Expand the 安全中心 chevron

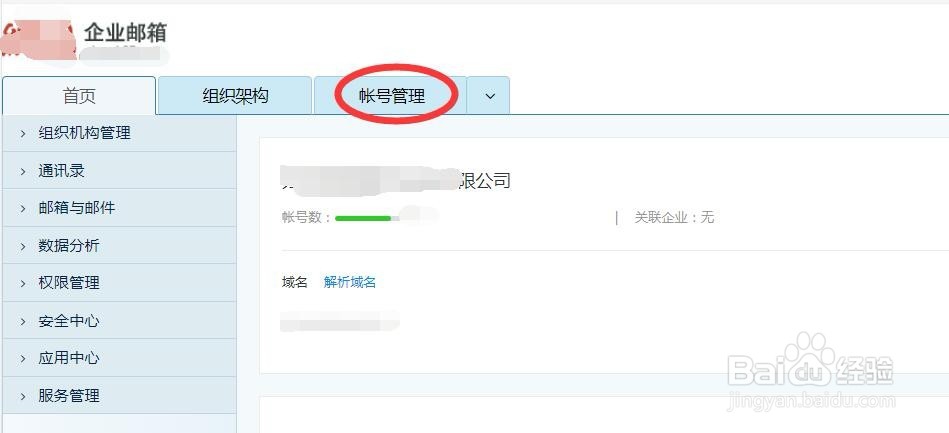[23, 321]
